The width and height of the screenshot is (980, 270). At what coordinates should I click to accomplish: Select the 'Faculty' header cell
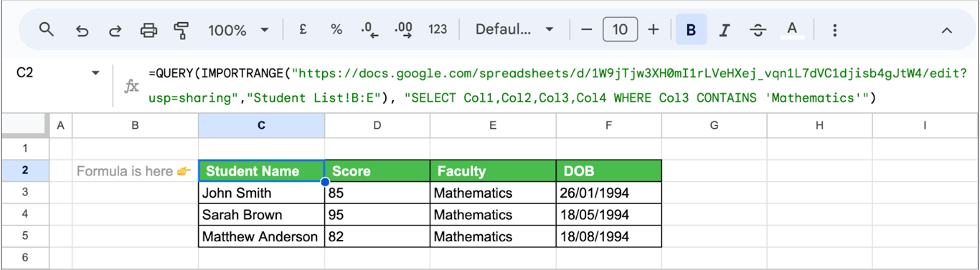(x=493, y=170)
